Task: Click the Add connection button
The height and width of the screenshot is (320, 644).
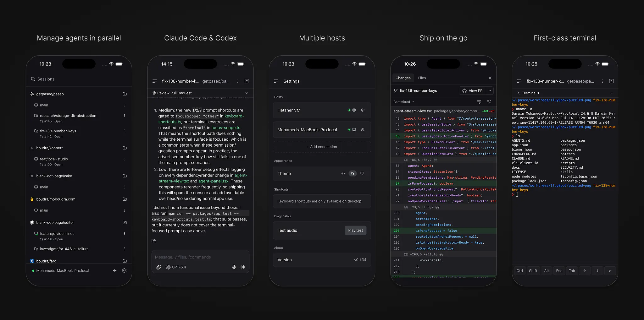Action: click(322, 147)
